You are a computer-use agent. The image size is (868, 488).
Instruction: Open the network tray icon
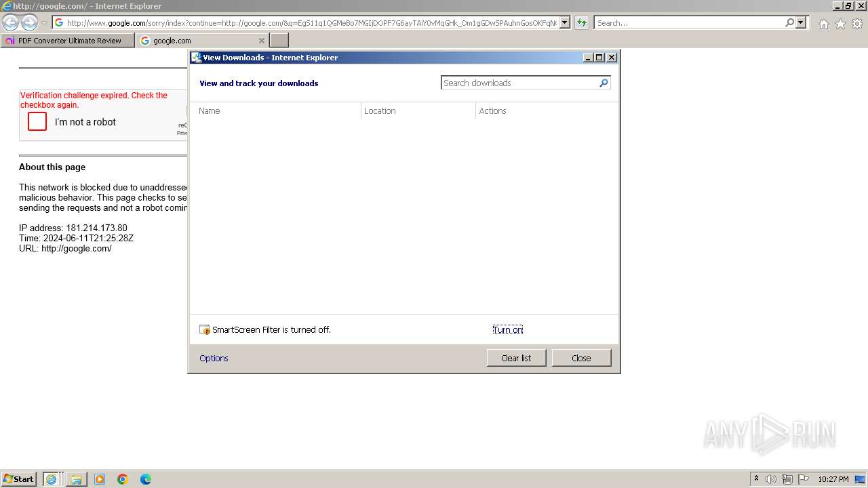[787, 479]
